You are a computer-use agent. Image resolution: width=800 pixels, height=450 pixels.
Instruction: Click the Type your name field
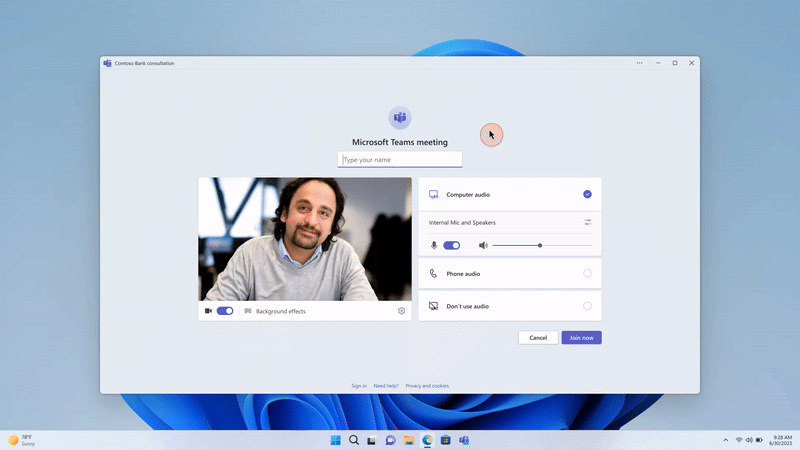click(400, 160)
